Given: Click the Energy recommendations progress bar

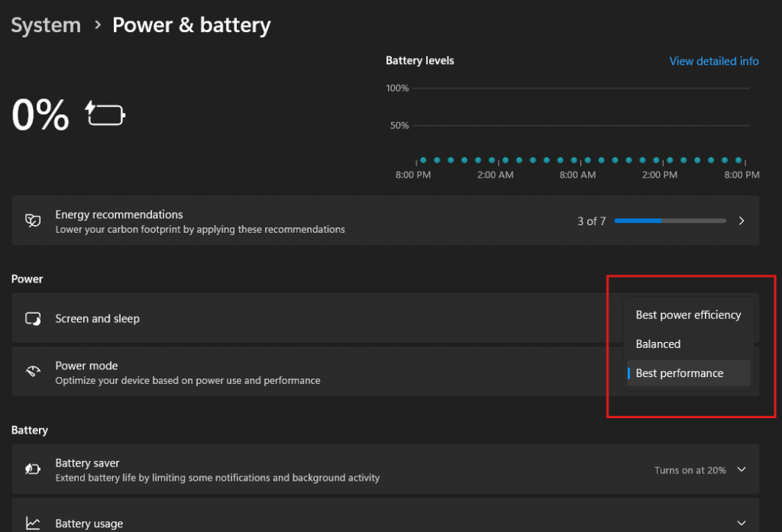Looking at the screenshot, I should point(670,221).
